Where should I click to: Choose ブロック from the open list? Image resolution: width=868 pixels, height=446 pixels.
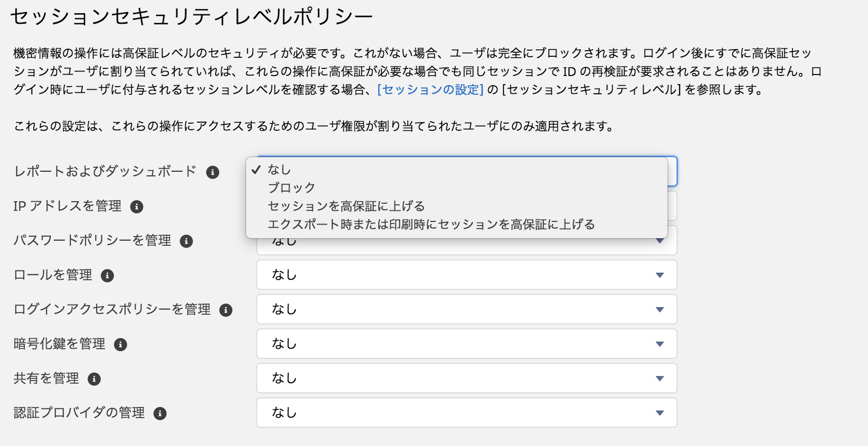(292, 188)
